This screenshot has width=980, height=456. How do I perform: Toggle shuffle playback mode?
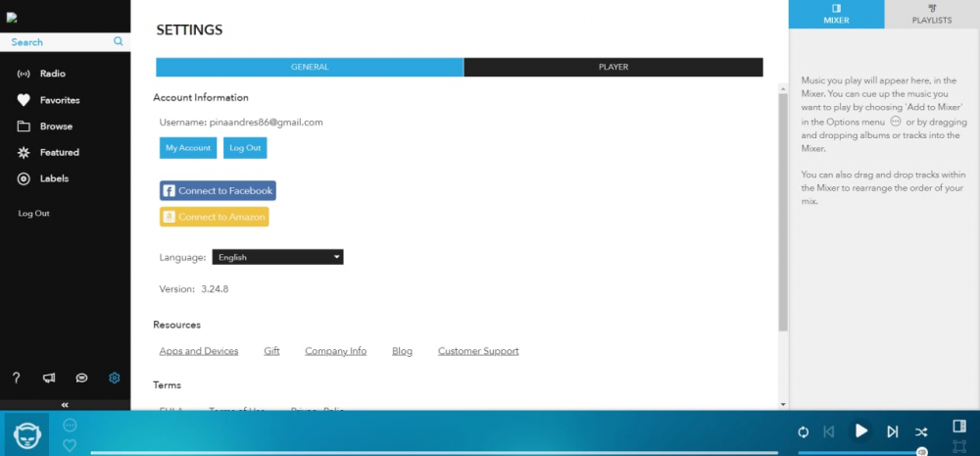tap(921, 431)
